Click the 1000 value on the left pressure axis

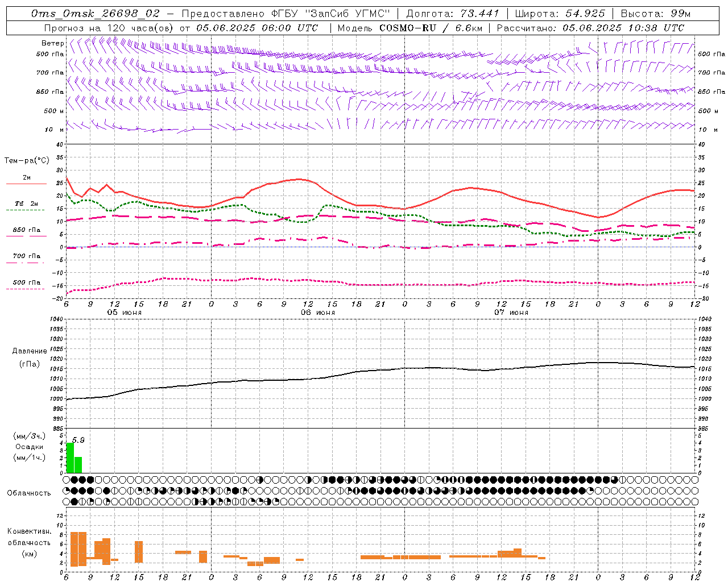tap(56, 399)
